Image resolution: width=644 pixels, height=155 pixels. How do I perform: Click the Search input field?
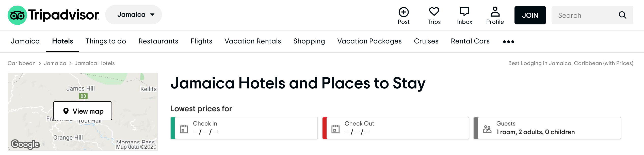point(585,15)
